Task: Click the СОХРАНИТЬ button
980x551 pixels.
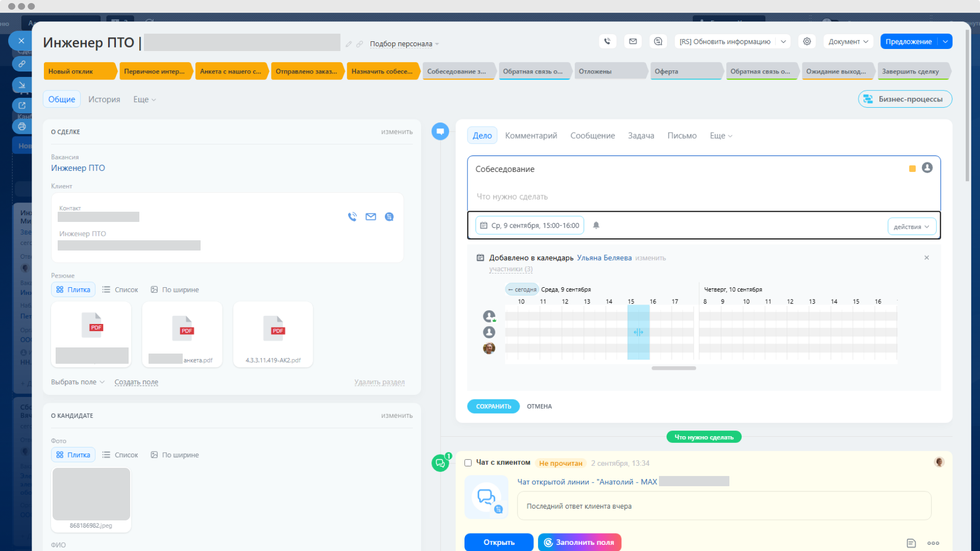Action: pos(493,406)
